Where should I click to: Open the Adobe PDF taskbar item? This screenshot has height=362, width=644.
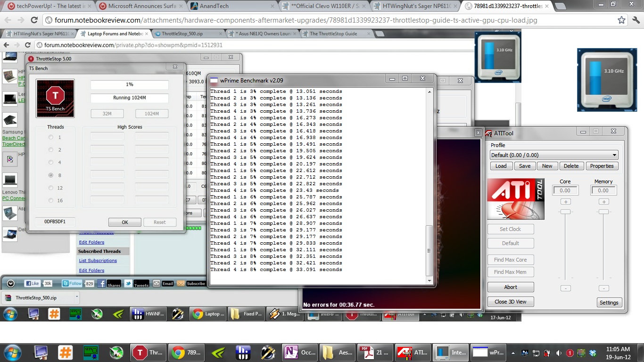tap(374, 353)
